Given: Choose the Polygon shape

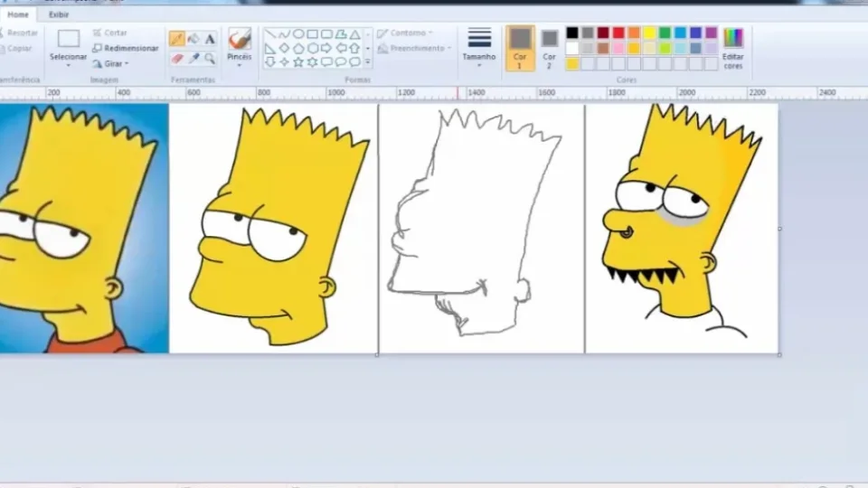Looking at the screenshot, I should click(341, 34).
